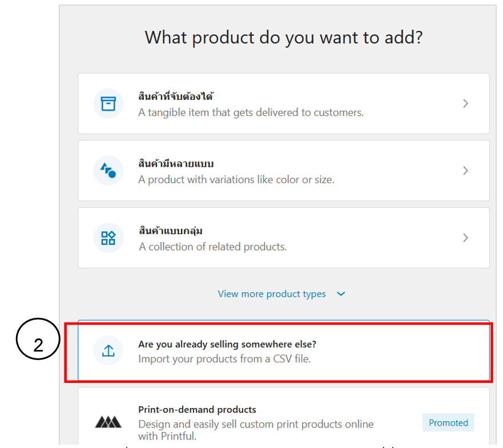
Task: Click the upload arrow import icon
Action: pyautogui.click(x=108, y=352)
